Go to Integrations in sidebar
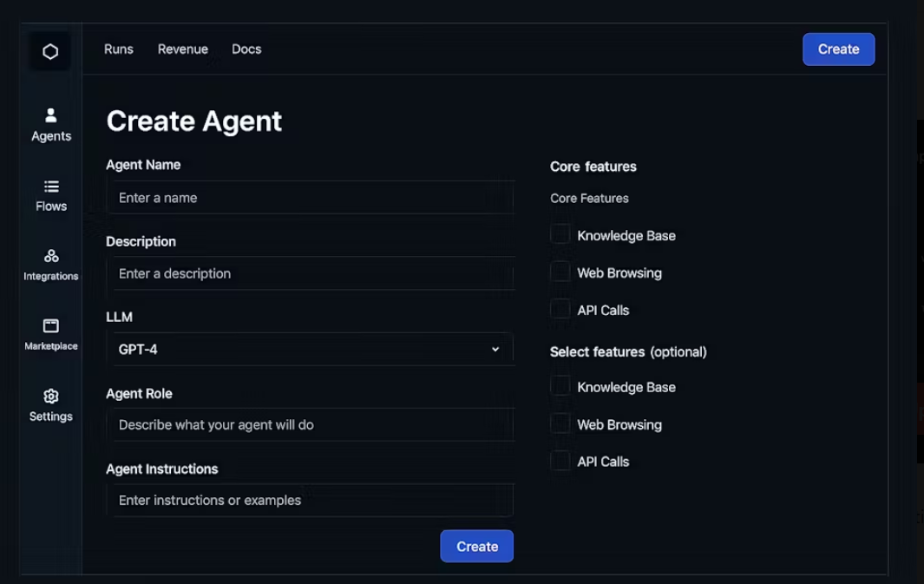Viewport: 924px width, 584px height. tap(51, 265)
